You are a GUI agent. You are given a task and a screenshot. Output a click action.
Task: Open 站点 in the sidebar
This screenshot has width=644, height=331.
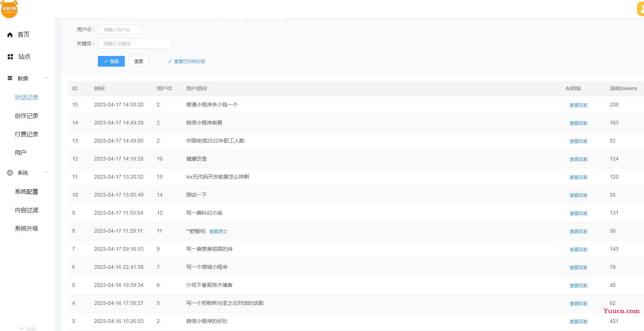(24, 57)
